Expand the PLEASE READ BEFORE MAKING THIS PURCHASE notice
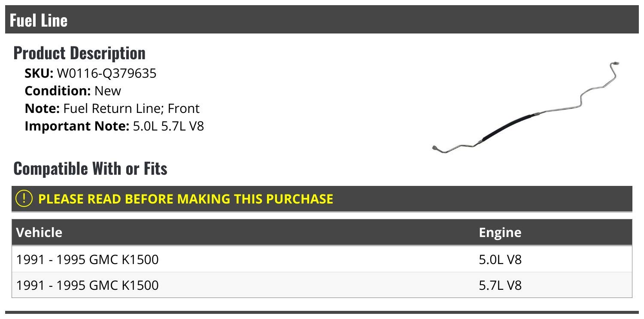This screenshot has height=319, width=644. (x=185, y=199)
